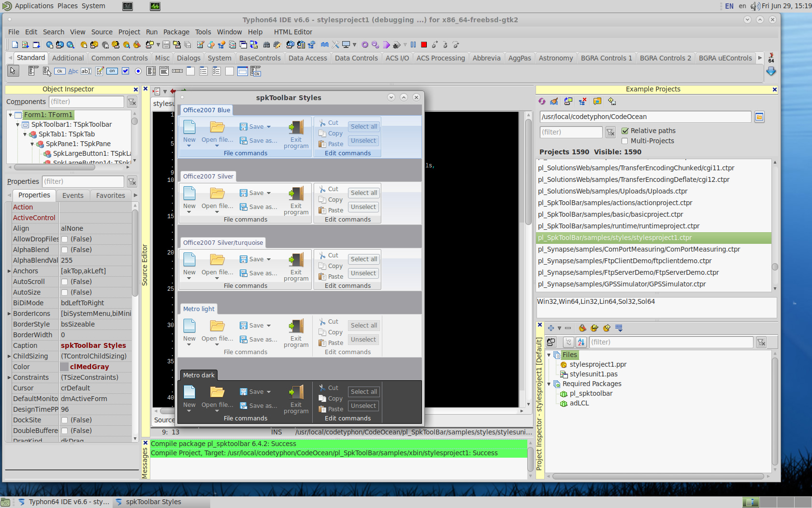Image resolution: width=812 pixels, height=508 pixels.
Task: Collapse the SpkToolbar1 tree node
Action: point(18,124)
